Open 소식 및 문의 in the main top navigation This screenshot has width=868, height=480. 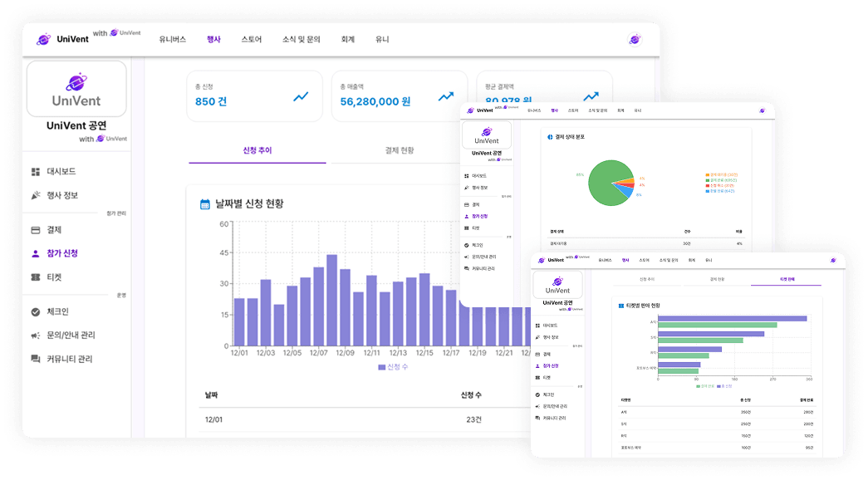(301, 39)
